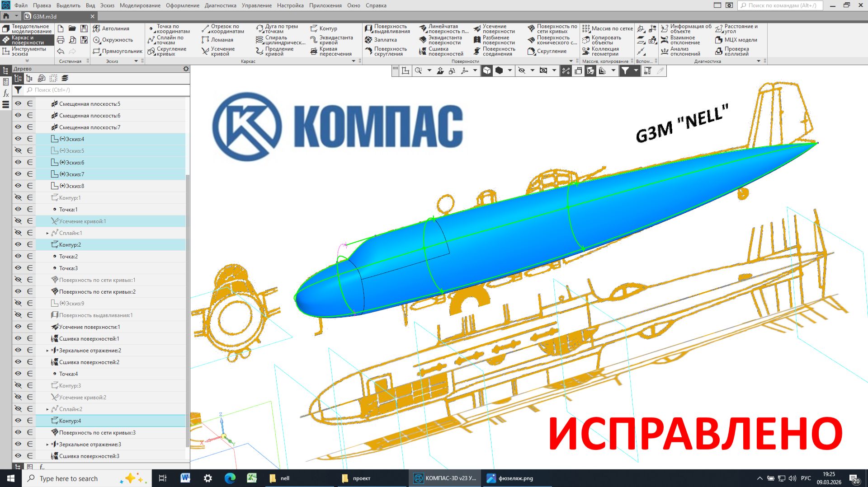Screen dimensions: 868x487
Task: Open view filter funnel dropdown arrow
Action: (x=636, y=70)
